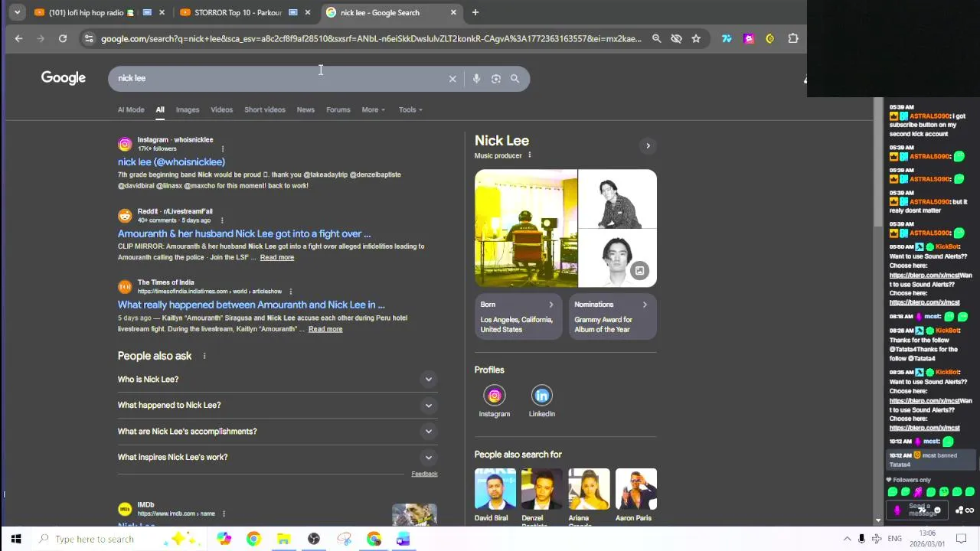Expand the Nominations info card

pos(612,317)
